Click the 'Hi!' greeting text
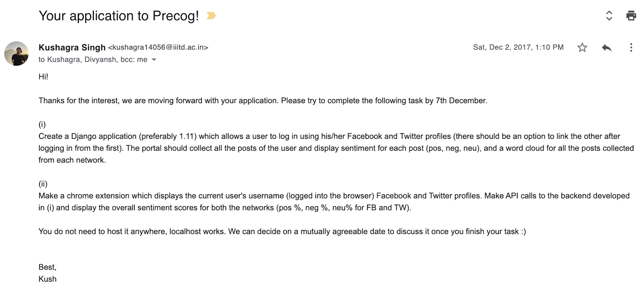This screenshot has width=644, height=295. click(43, 77)
